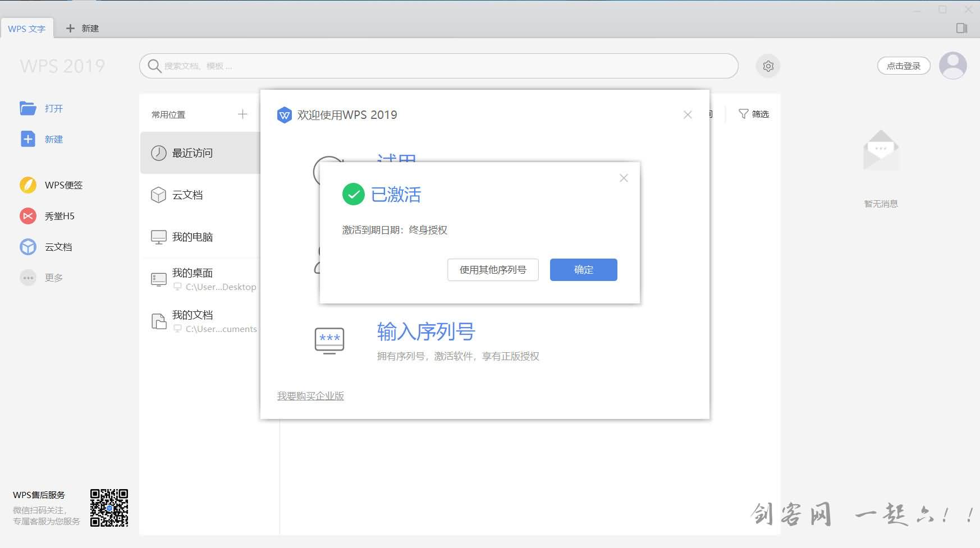Switch to the WPS 文字 tab

[26, 29]
